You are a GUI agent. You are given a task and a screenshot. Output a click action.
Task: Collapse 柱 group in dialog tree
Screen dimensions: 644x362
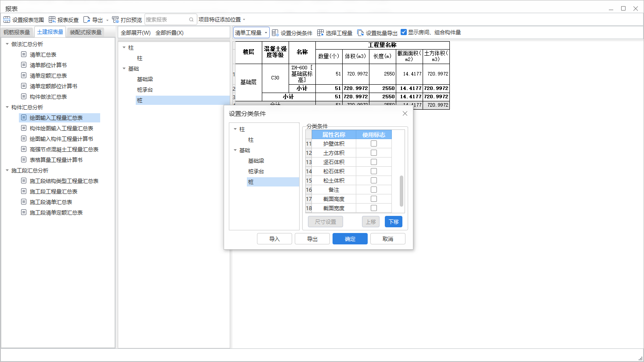tap(235, 129)
